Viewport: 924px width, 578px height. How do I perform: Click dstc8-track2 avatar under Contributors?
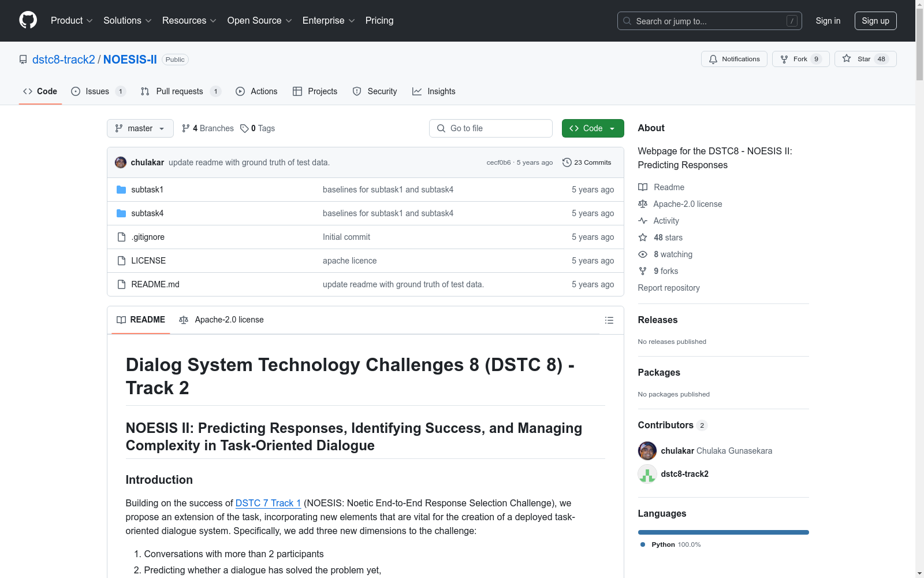coord(647,474)
